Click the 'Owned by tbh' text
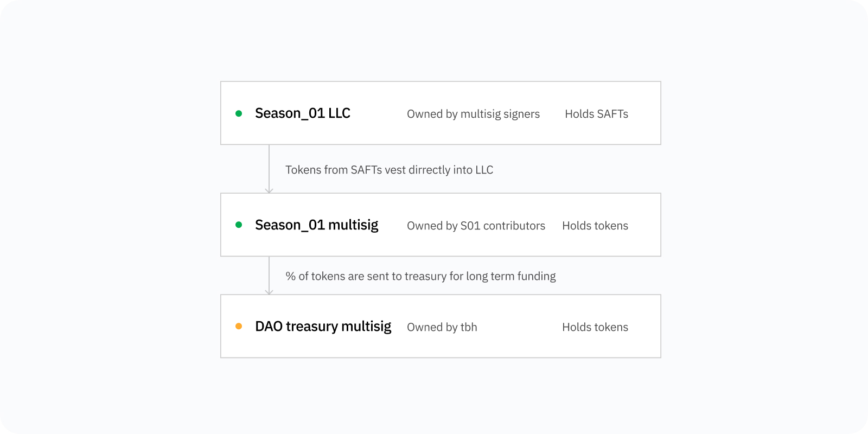The image size is (868, 434). (442, 327)
